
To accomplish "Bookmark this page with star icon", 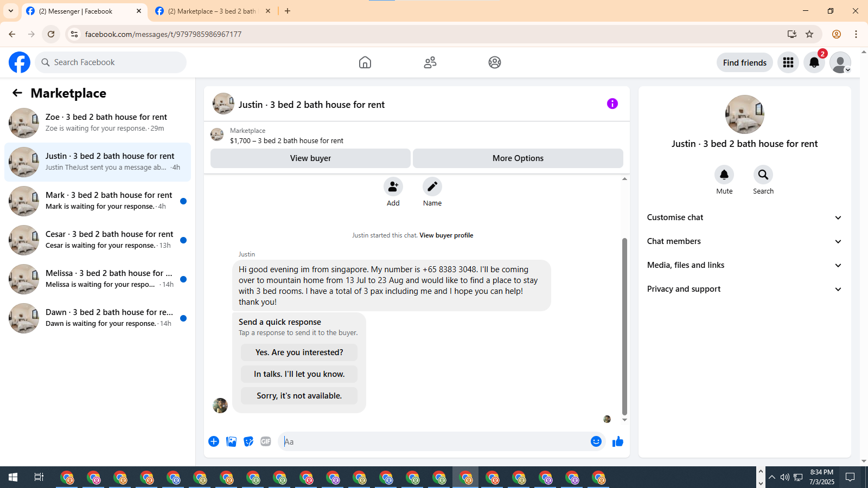I will point(809,34).
